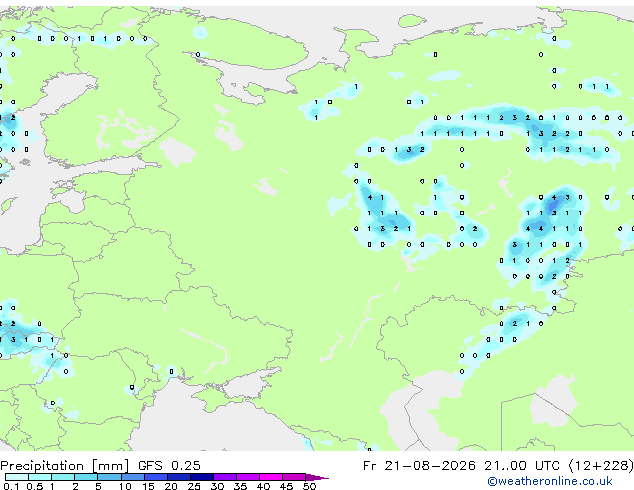Screen dimensions: 634x490
Task: Click the legend scale label '15'
Action: pyautogui.click(x=148, y=486)
